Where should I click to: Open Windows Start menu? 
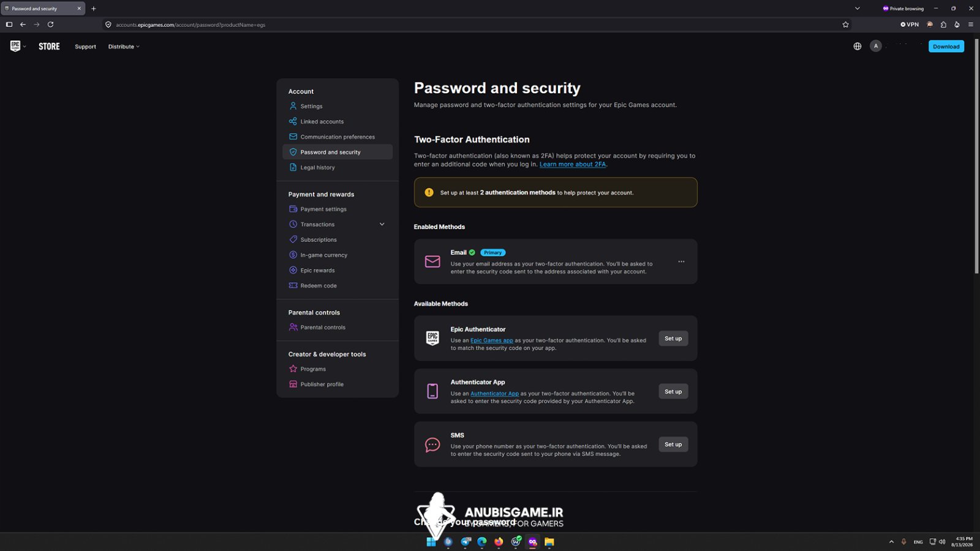[x=431, y=542]
